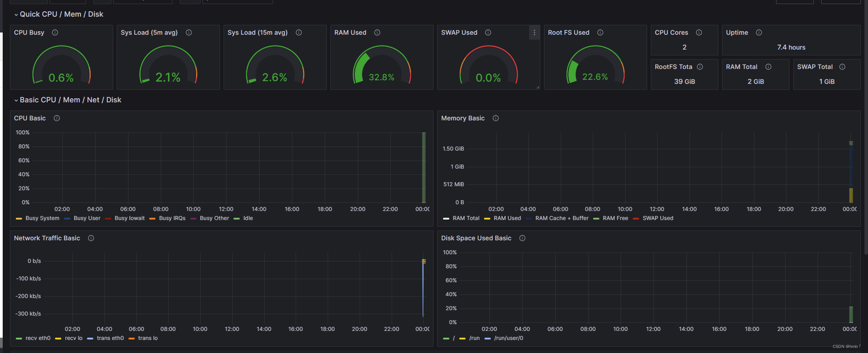Open the Root FS Used info icon

(600, 32)
